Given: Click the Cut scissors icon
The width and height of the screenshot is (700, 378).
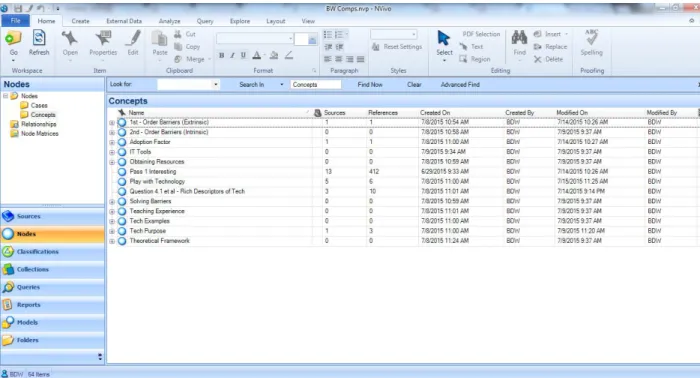Looking at the screenshot, I should [178, 34].
